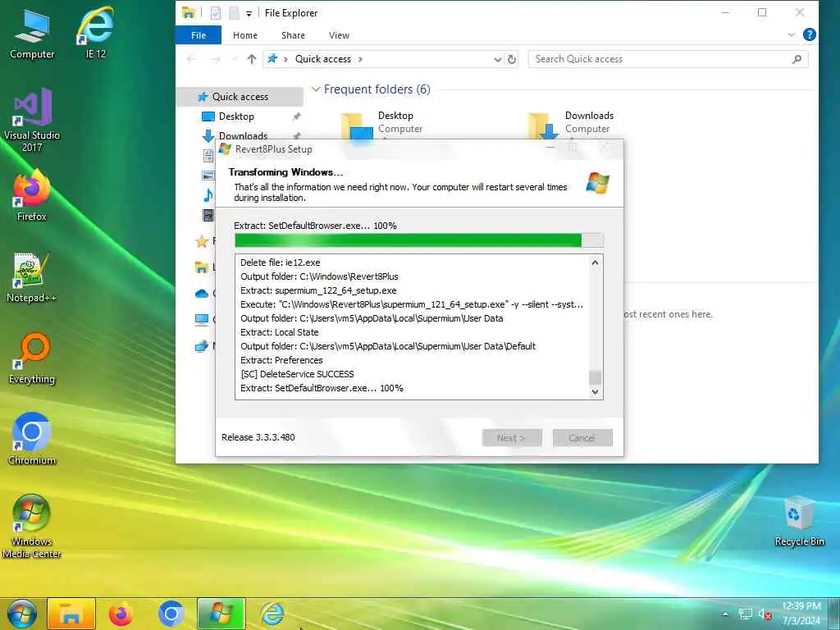Select 'Extract: Preferences' log line

(281, 360)
